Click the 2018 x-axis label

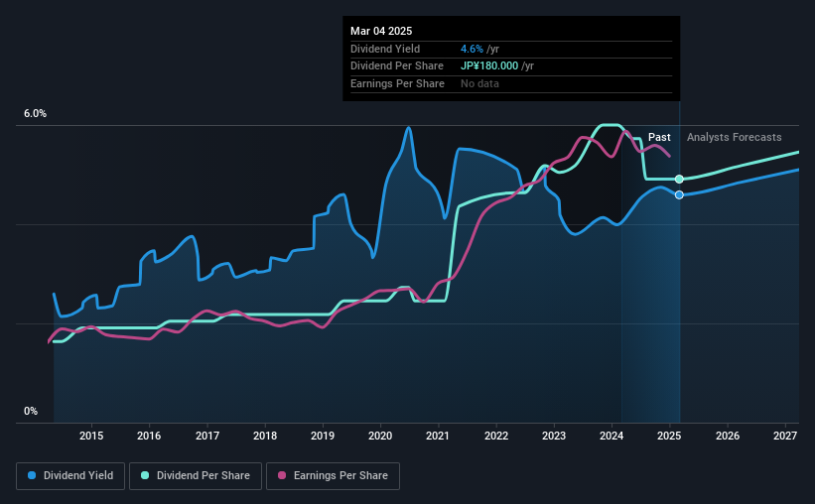click(265, 436)
